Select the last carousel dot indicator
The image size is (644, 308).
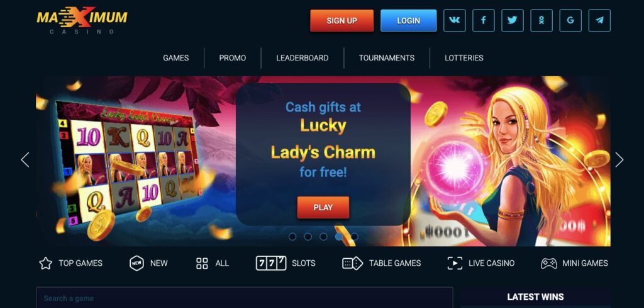click(x=355, y=236)
